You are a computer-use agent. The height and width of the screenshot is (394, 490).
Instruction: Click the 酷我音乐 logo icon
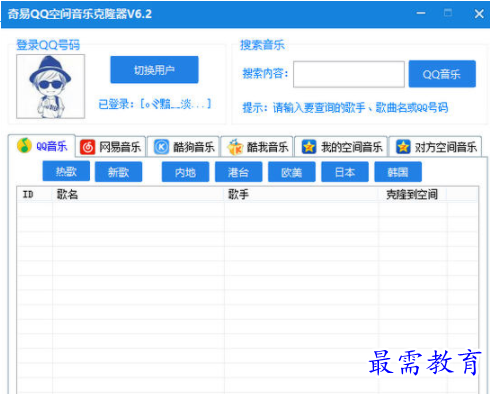click(235, 147)
